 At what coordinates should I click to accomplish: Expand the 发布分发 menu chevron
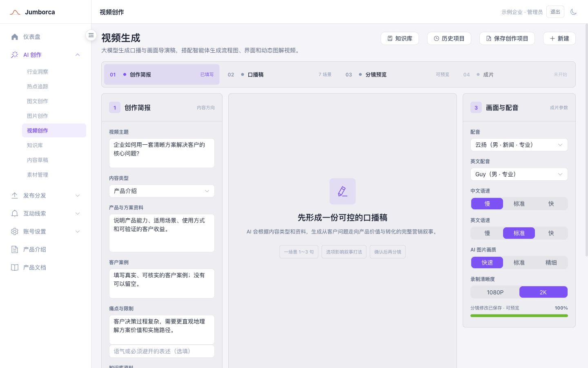point(78,195)
